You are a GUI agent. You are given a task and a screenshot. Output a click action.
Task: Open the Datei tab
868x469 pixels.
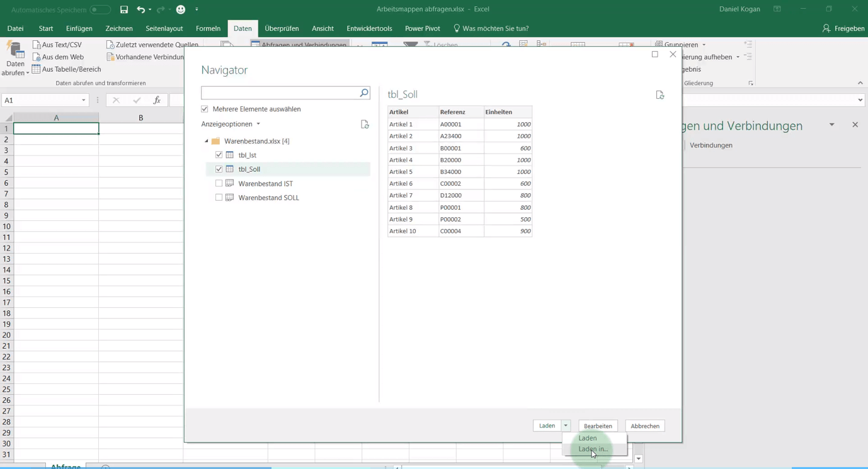pos(15,28)
